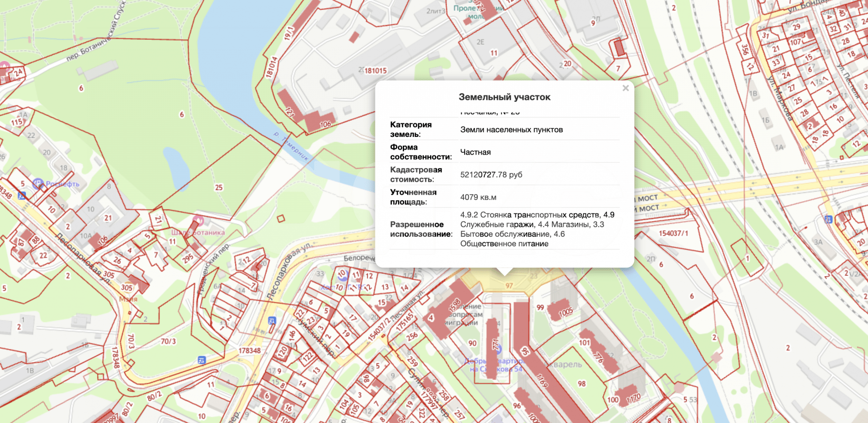Click the Земли населенных пунктов category value
Screen dimensions: 868x423
(511, 129)
